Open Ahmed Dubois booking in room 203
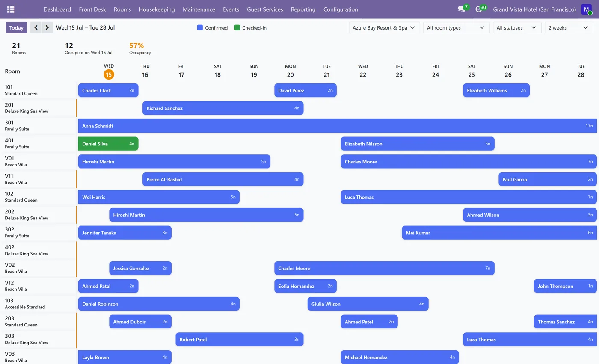The width and height of the screenshot is (599, 364). pos(140,322)
